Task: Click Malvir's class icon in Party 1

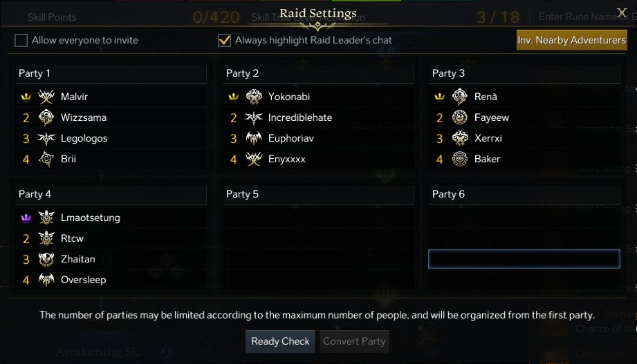Action: [46, 97]
